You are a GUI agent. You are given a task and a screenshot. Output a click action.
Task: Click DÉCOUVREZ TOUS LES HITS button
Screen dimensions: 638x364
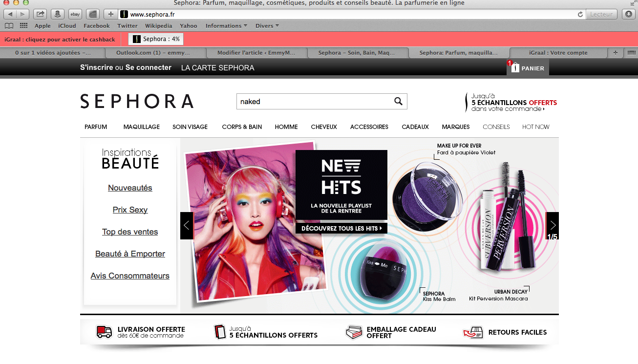pyautogui.click(x=341, y=228)
